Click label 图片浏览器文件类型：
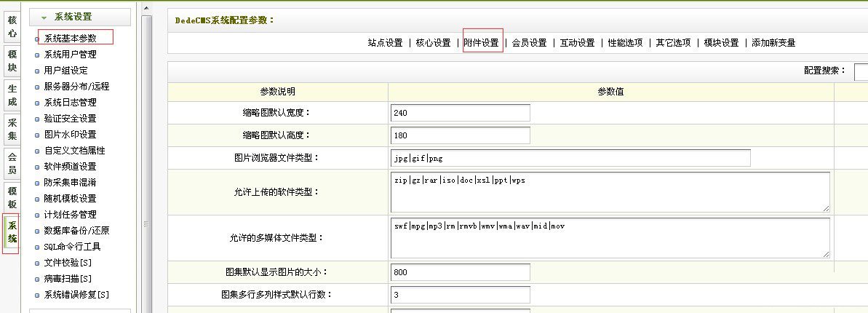The image size is (868, 313). point(276,158)
